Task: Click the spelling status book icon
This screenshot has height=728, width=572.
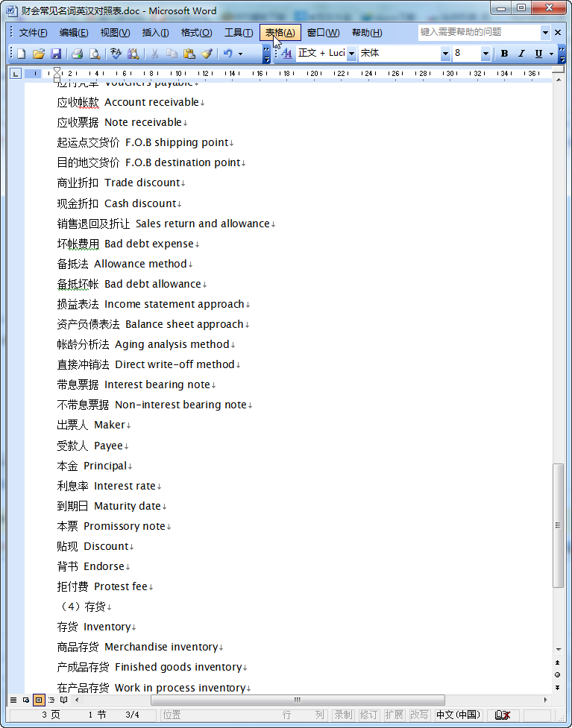Action: tap(503, 715)
